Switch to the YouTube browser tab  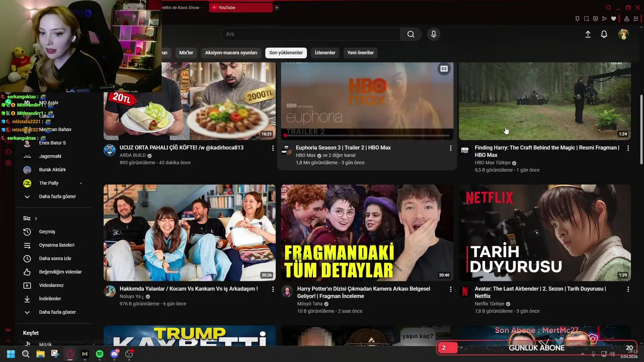(240, 8)
